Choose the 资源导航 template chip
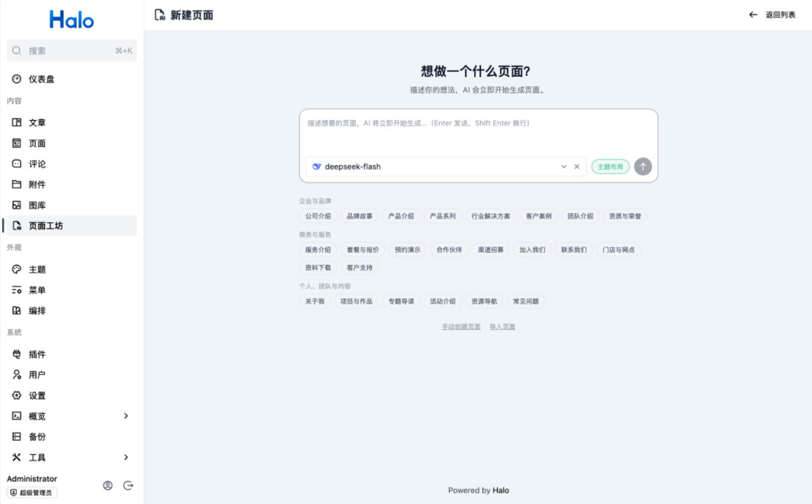Viewport: 812px width, 504px height. pos(484,301)
